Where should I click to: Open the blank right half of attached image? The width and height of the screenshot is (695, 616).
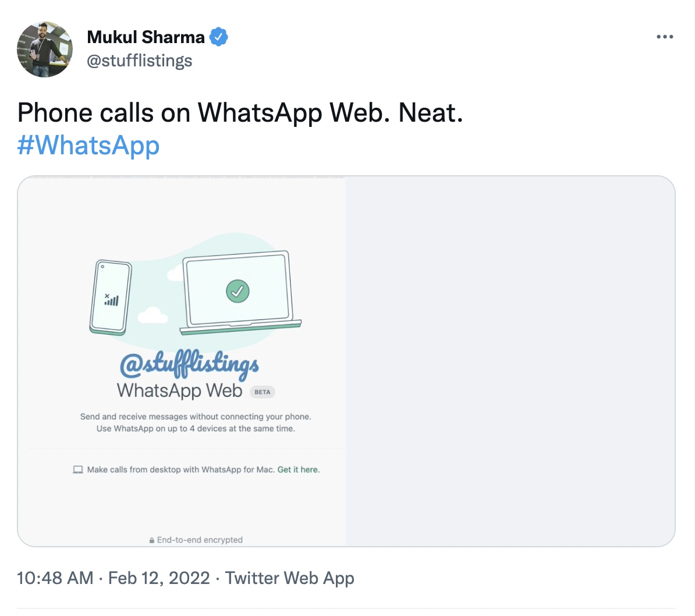(x=510, y=361)
